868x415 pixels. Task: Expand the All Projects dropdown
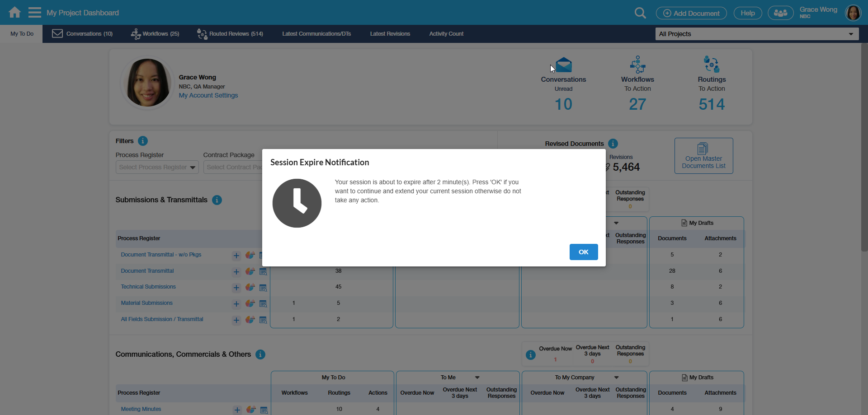[x=757, y=34]
